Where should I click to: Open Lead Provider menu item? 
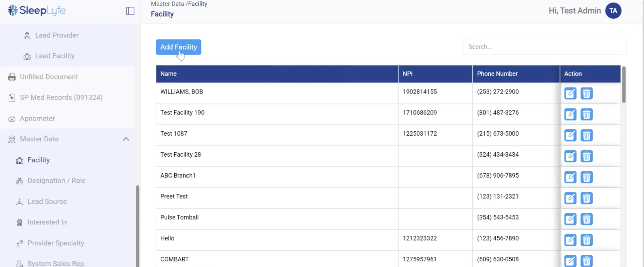coord(57,35)
